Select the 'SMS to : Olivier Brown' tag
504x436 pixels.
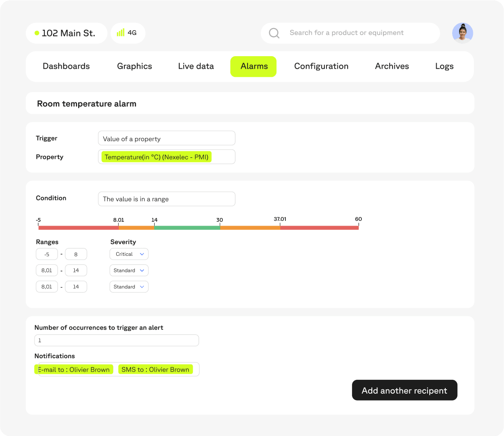click(155, 369)
